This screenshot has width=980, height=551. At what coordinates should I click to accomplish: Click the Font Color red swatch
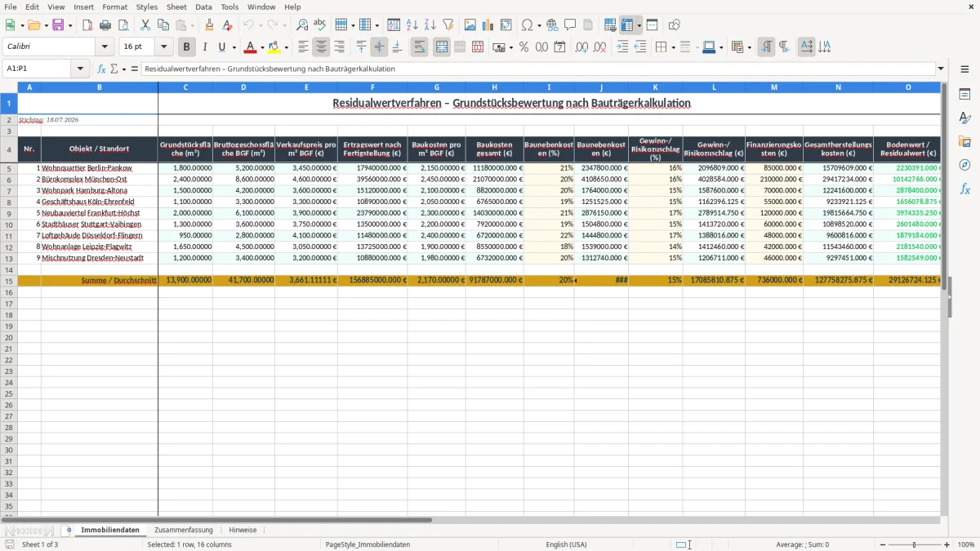click(x=251, y=47)
